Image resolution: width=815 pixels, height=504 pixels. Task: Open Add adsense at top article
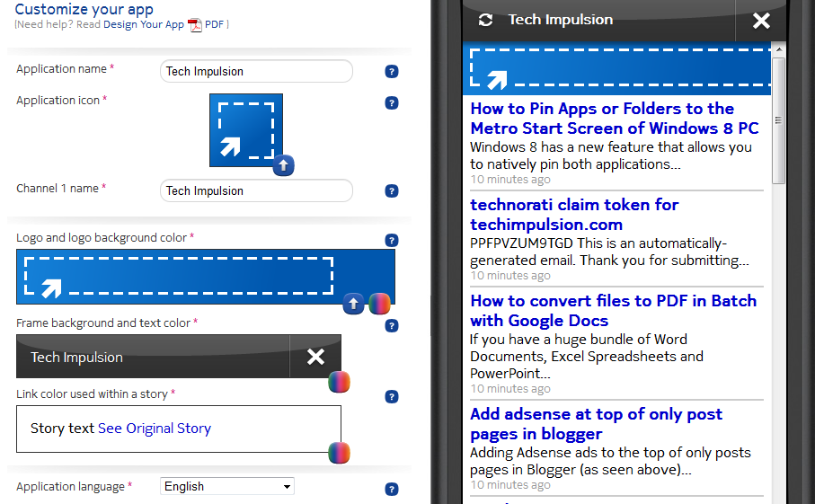click(596, 424)
